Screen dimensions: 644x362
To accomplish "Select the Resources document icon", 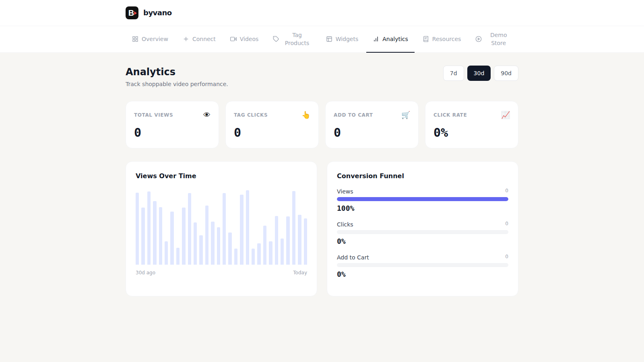I will (x=426, y=39).
